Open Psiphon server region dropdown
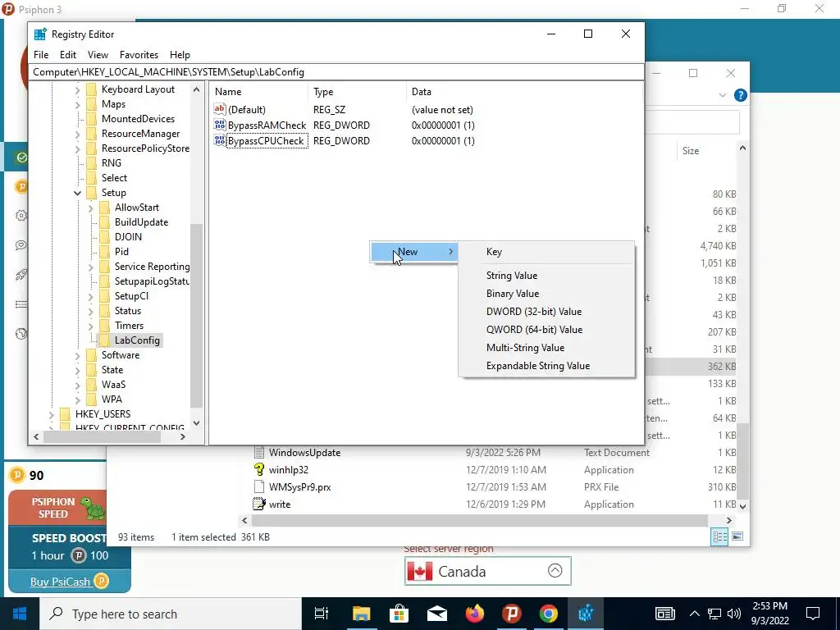This screenshot has height=630, width=840. (487, 572)
